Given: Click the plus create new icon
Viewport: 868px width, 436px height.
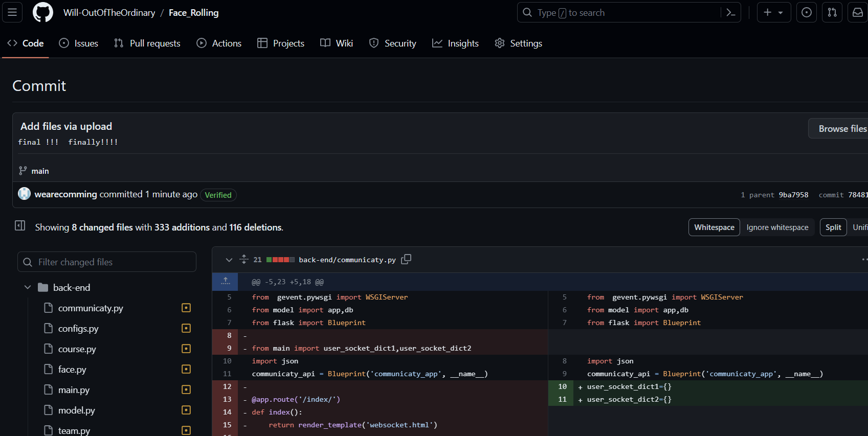Looking at the screenshot, I should tap(767, 12).
